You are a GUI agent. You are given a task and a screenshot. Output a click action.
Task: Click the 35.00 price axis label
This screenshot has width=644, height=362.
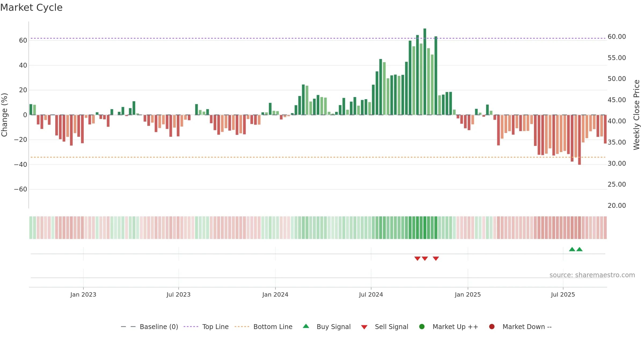(x=617, y=142)
